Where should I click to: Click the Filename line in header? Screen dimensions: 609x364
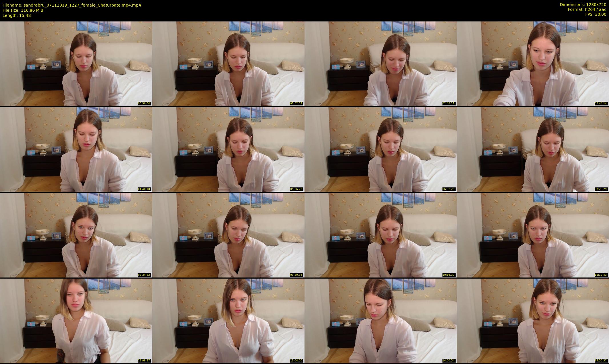(x=72, y=5)
